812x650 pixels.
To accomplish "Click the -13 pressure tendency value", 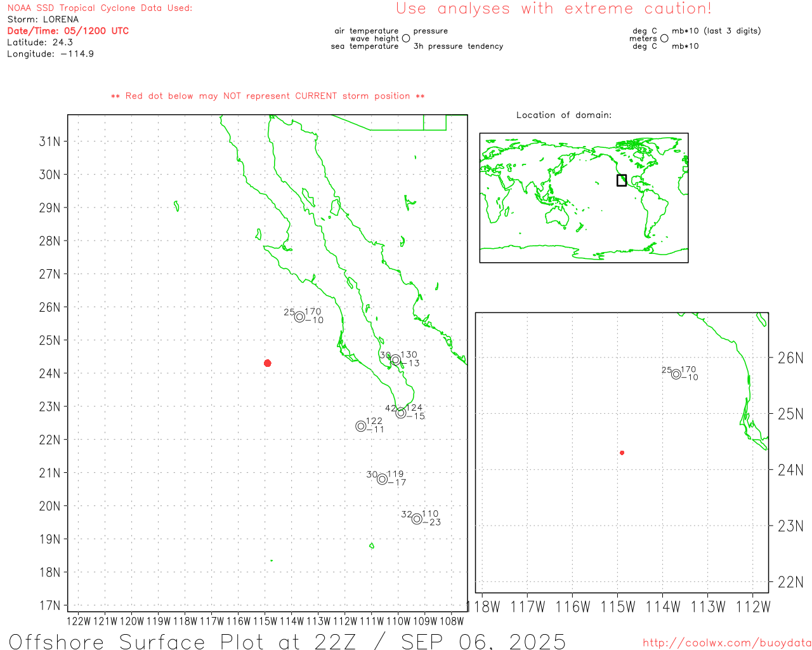I will 410,364.
